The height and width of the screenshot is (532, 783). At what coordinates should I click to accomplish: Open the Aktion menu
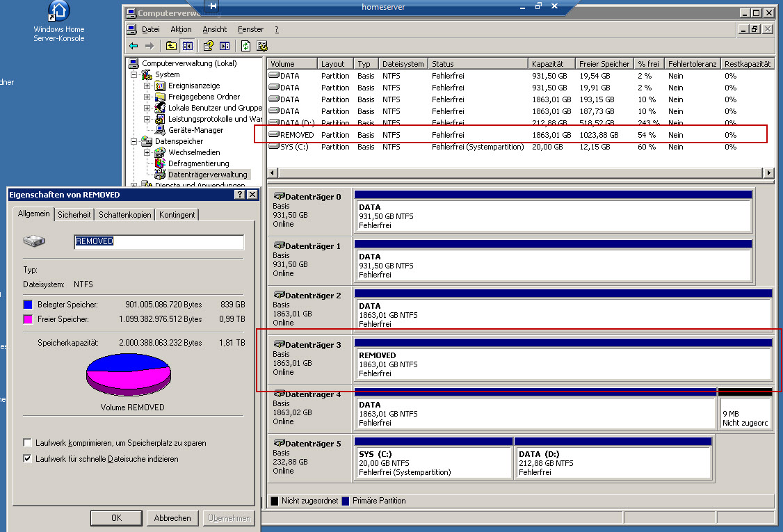[181, 29]
